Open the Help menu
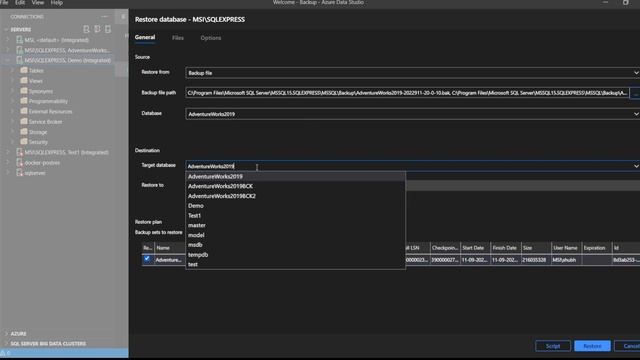Image resolution: width=640 pixels, height=360 pixels. (56, 2)
